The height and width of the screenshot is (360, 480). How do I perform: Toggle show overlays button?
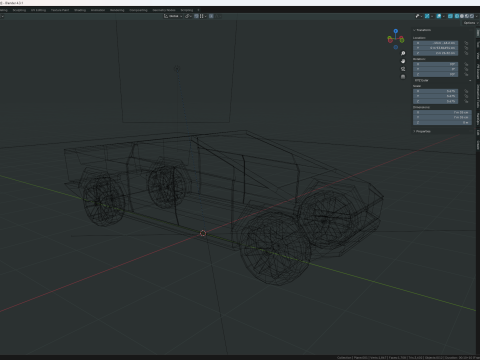pos(439,16)
